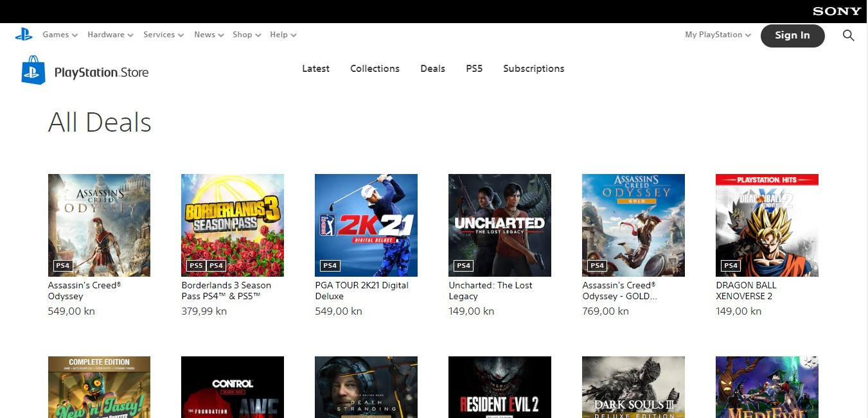Screen dimensions: 868x418
Task: Go to the Subscriptions tab
Action: coord(533,69)
